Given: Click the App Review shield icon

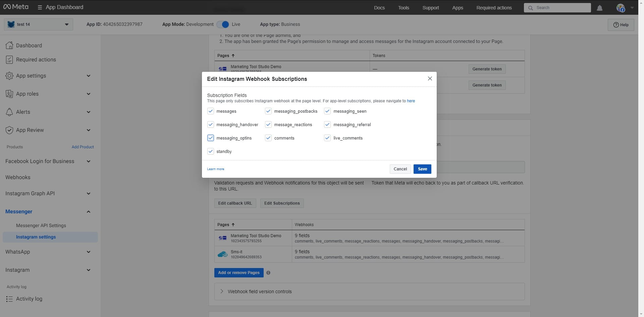Looking at the screenshot, I should 9,130.
